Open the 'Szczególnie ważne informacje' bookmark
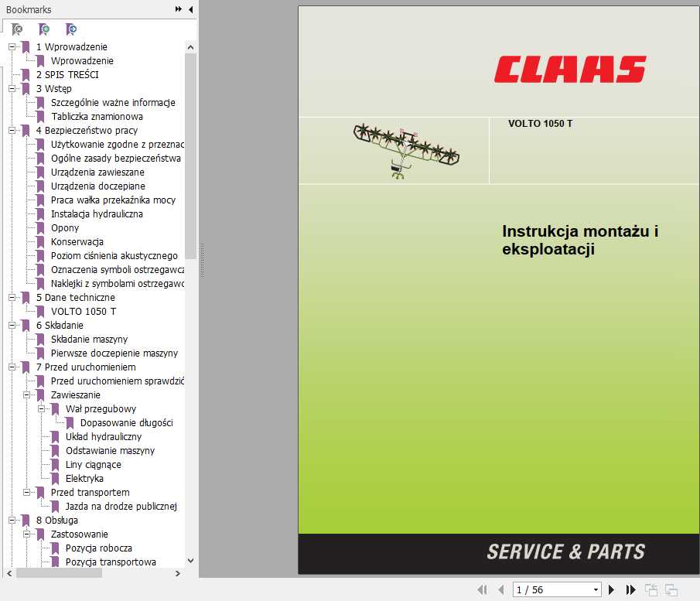Image resolution: width=700 pixels, height=601 pixels. pos(113,102)
